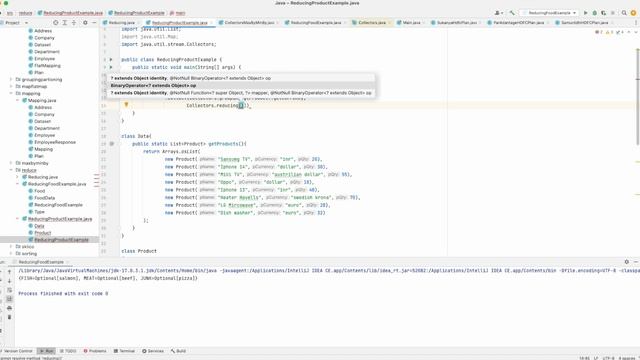
Task: Build project using the hammer icon
Action: 512,13
